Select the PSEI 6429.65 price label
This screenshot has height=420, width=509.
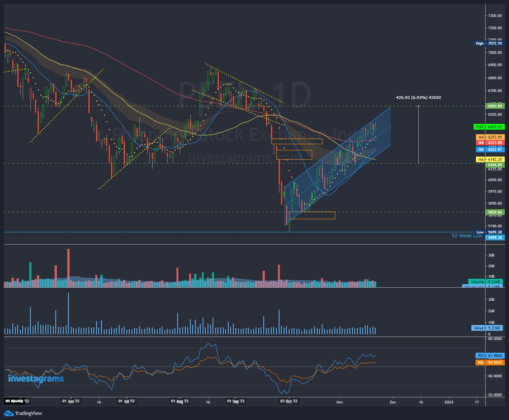pyautogui.click(x=489, y=127)
